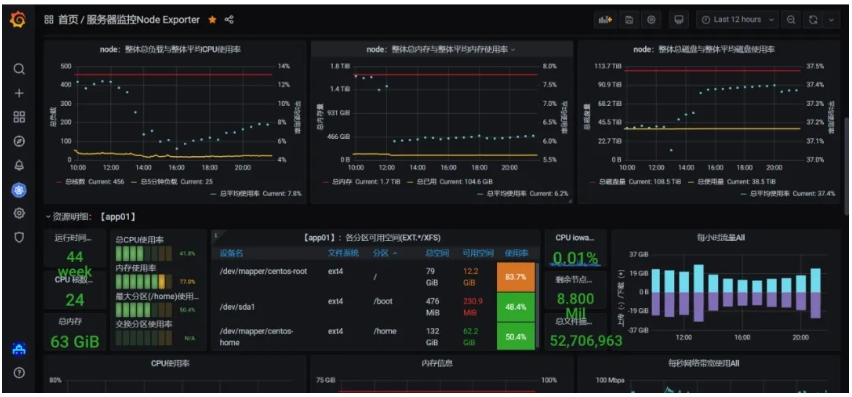
Task: Click the 总空间 column header
Action: click(x=437, y=253)
